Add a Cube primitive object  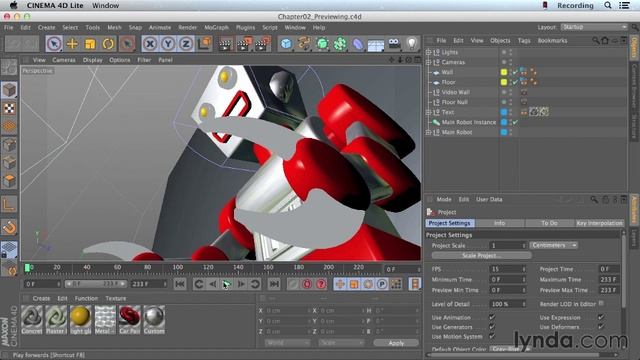(x=286, y=44)
